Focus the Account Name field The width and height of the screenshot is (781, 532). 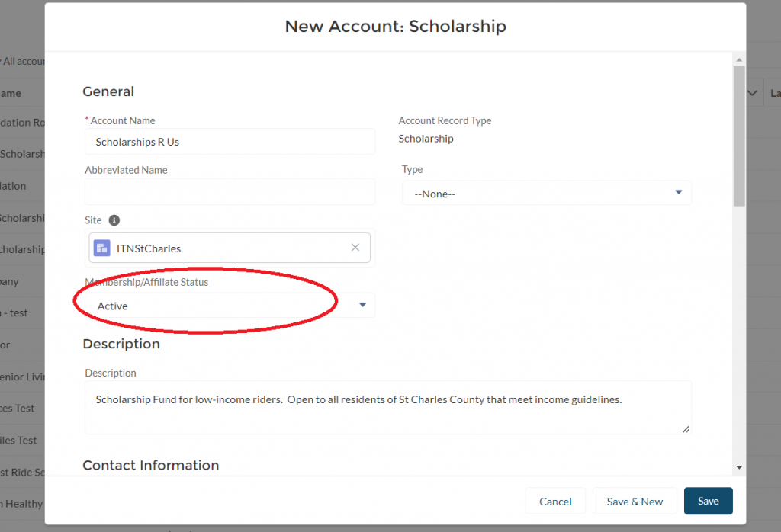230,142
